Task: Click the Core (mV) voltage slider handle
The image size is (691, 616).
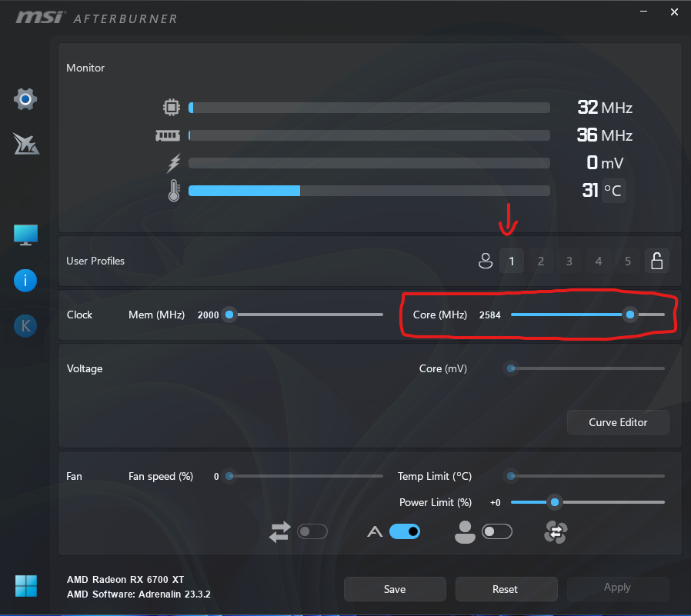Action: [511, 368]
